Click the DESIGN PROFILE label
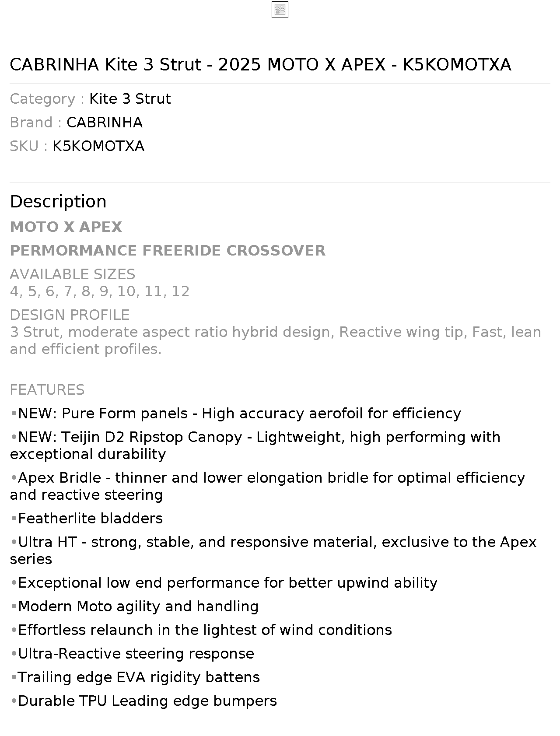The width and height of the screenshot is (560, 736). point(70,315)
